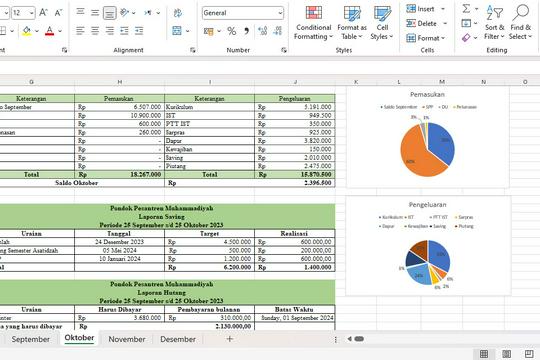
Task: Switch to Page Layout view
Action: pyautogui.click(x=506, y=354)
